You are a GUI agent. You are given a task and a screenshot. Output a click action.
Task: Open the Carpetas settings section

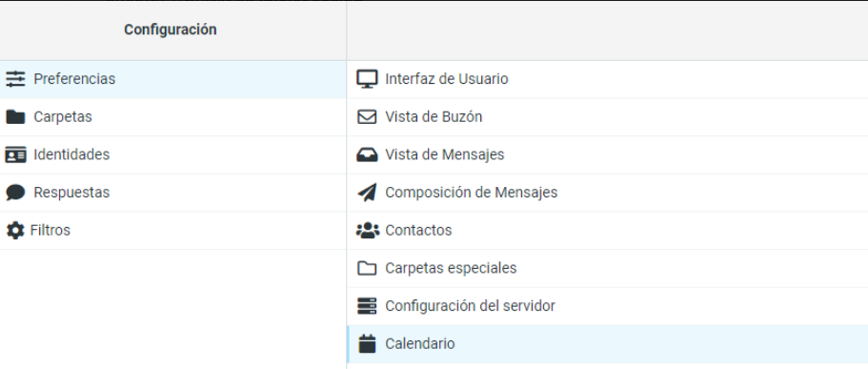pyautogui.click(x=173, y=117)
